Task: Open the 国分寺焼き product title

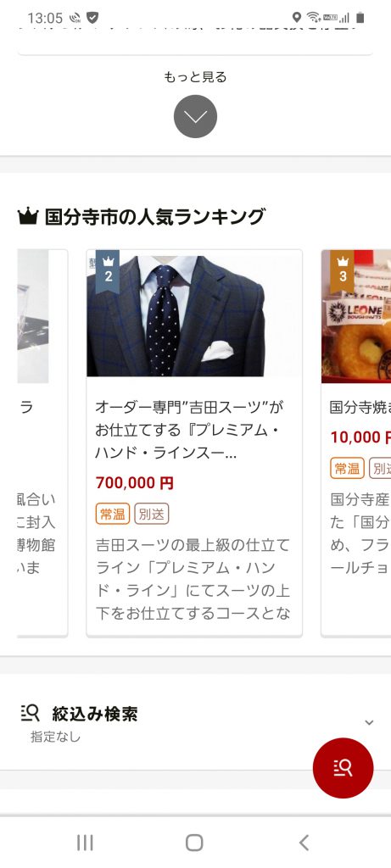Action: (360, 408)
